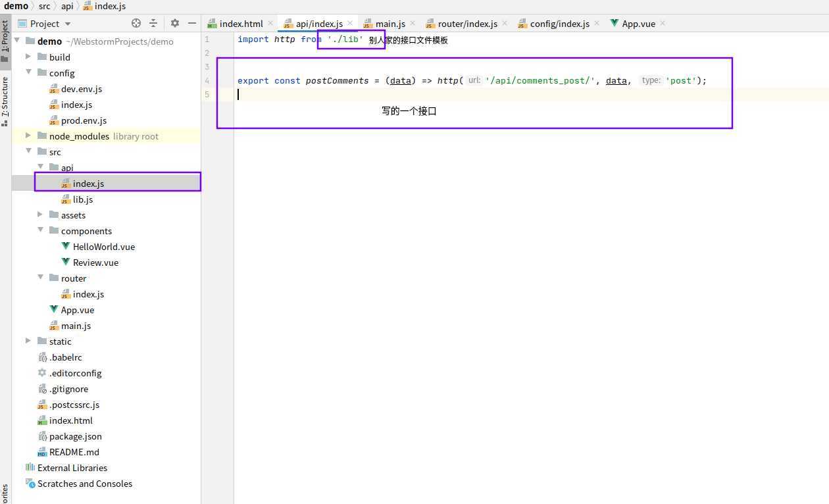Open HelloWorld.vue component

(x=104, y=247)
